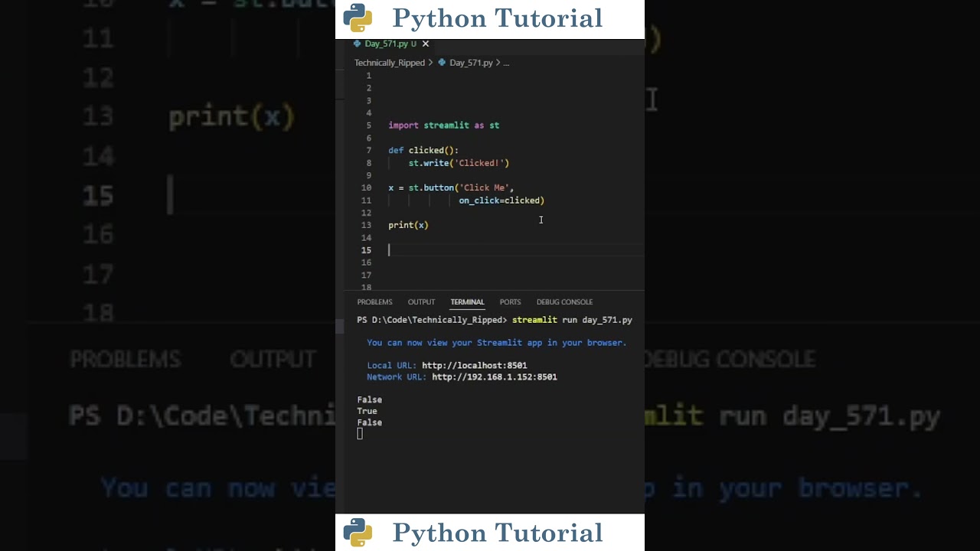Click the Python icon on the Day_571.py tab

[357, 44]
